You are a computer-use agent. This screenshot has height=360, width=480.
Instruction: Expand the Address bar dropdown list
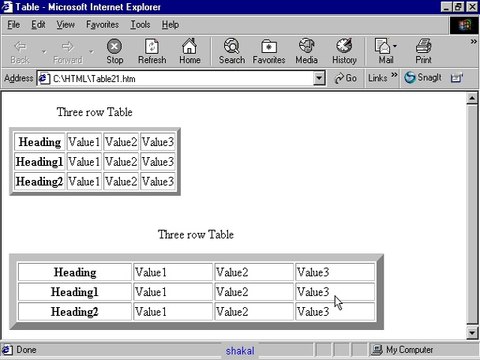click(319, 78)
